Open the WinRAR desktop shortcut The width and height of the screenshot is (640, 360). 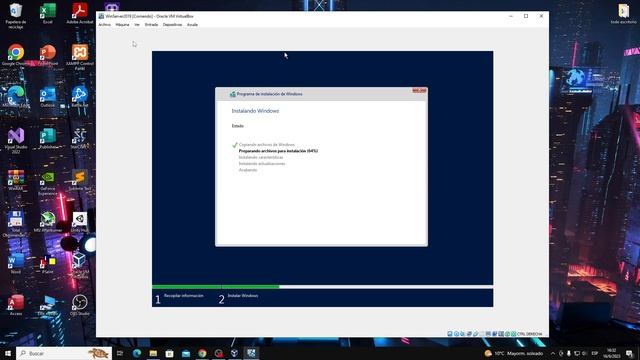16,180
